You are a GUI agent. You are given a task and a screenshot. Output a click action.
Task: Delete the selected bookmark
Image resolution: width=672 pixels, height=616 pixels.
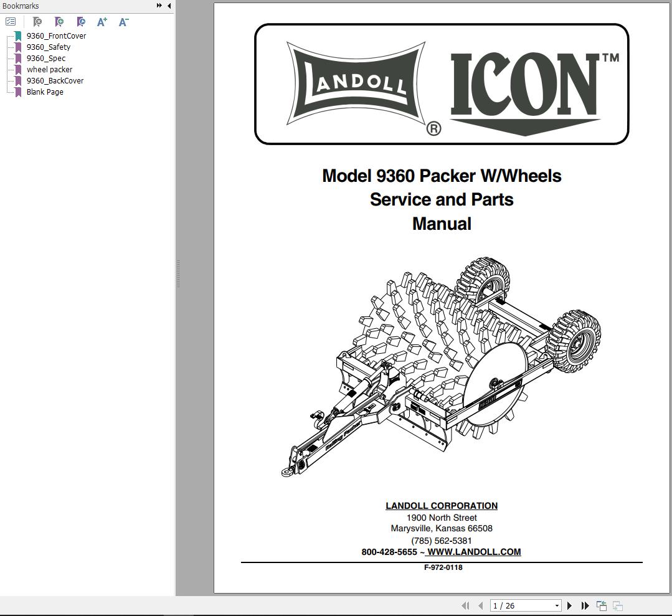(37, 21)
